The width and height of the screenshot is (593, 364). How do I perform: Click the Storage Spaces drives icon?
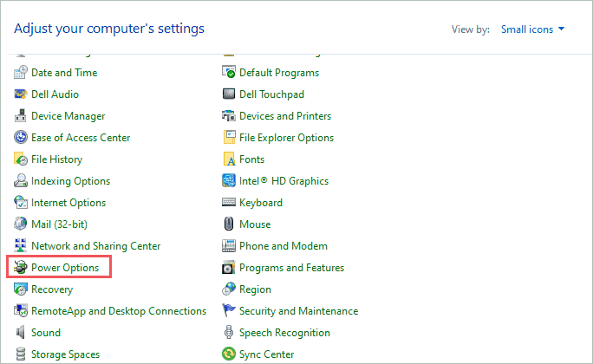[x=21, y=354]
